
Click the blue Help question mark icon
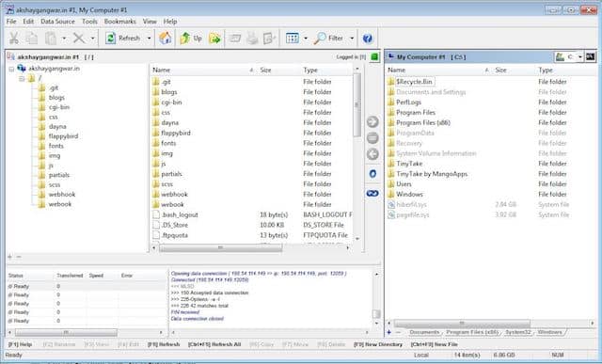368,39
